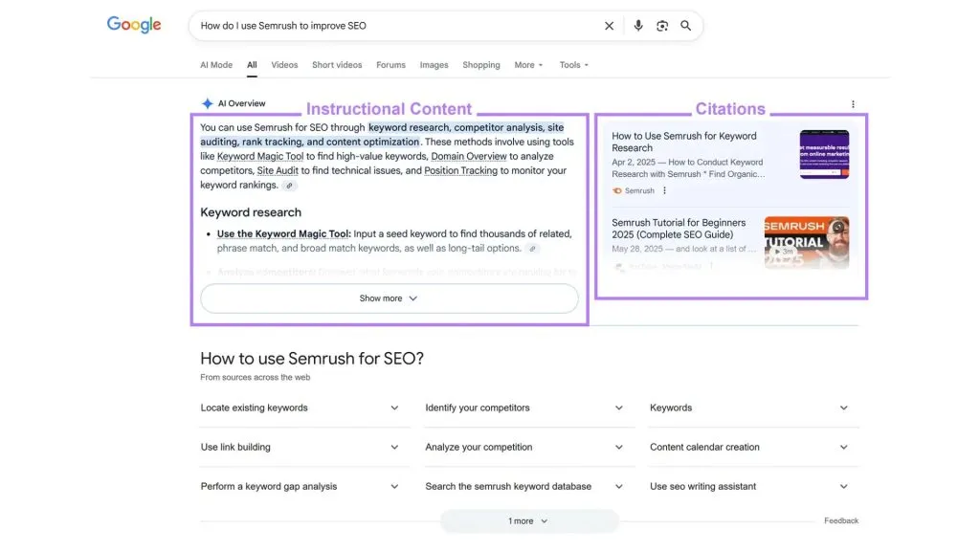Click the Feedback link
980x551 pixels.
point(841,521)
